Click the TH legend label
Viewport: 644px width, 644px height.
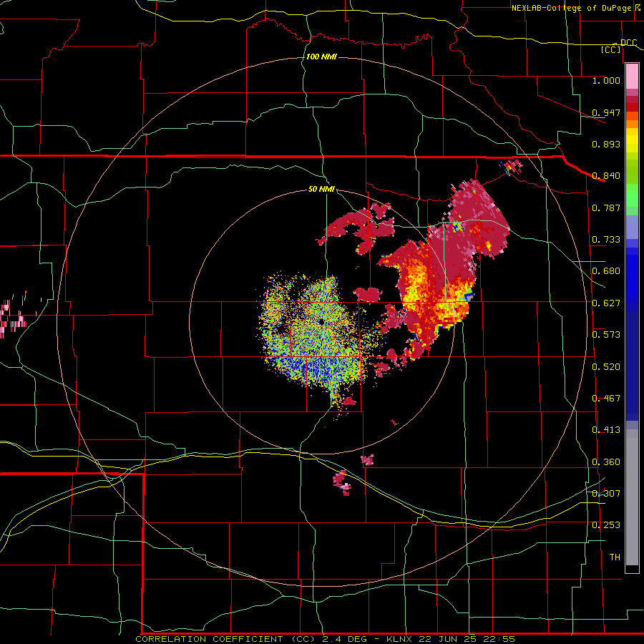tap(615, 557)
